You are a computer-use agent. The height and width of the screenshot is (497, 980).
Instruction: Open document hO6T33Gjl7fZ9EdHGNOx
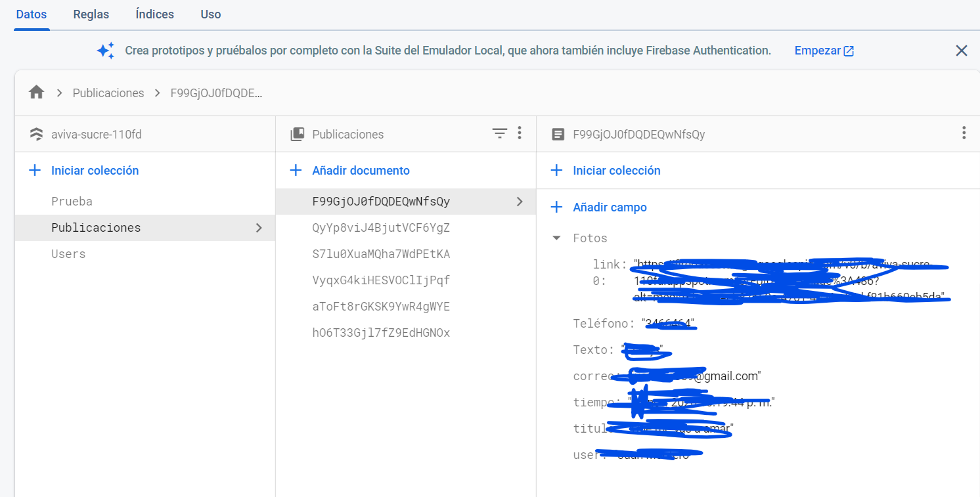[x=381, y=333]
